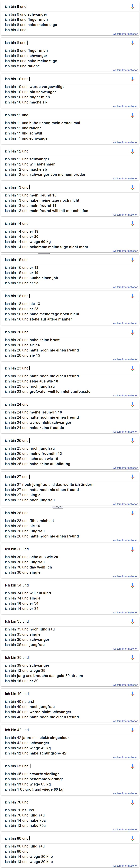Tap the mic icon in the "ich bin 70 und" box
This screenshot has width=140, height=868.
tap(132, 802)
